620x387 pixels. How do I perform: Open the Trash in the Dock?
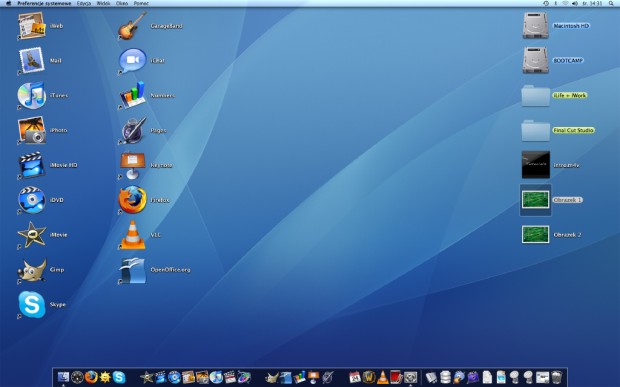556,377
